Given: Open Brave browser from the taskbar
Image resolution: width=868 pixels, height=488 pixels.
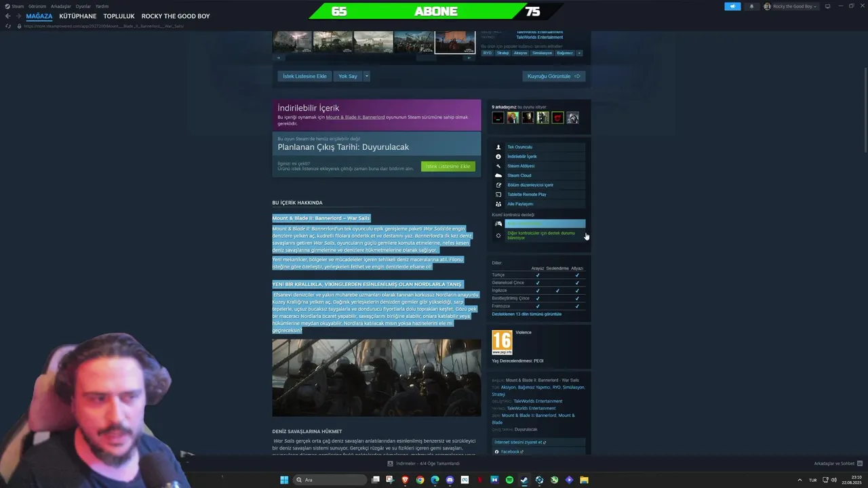Looking at the screenshot, I should pos(406,480).
